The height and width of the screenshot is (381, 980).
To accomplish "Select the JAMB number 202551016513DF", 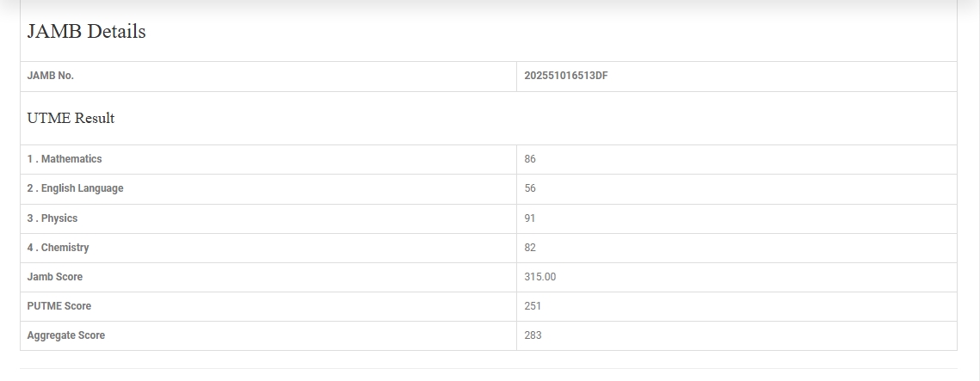I will point(565,76).
